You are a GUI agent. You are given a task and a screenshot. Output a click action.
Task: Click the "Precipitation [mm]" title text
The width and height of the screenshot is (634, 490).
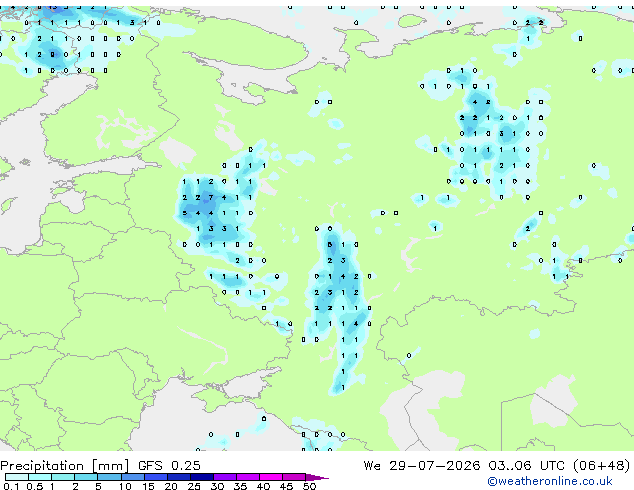click(65, 466)
